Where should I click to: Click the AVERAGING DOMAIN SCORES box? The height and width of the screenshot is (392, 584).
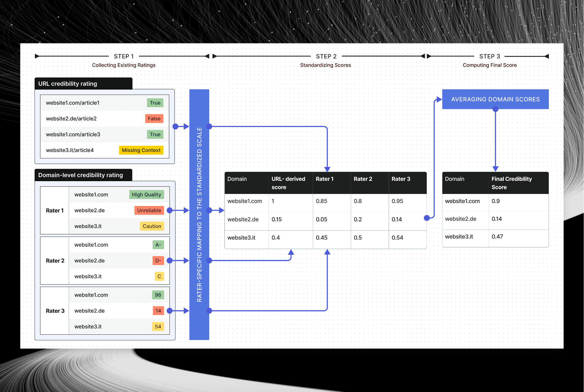[495, 99]
